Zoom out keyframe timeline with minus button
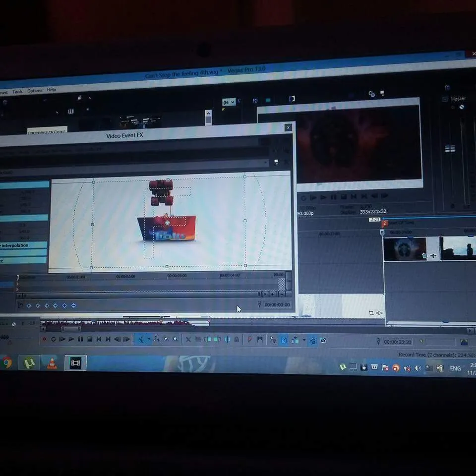The height and width of the screenshot is (476, 476). (282, 294)
